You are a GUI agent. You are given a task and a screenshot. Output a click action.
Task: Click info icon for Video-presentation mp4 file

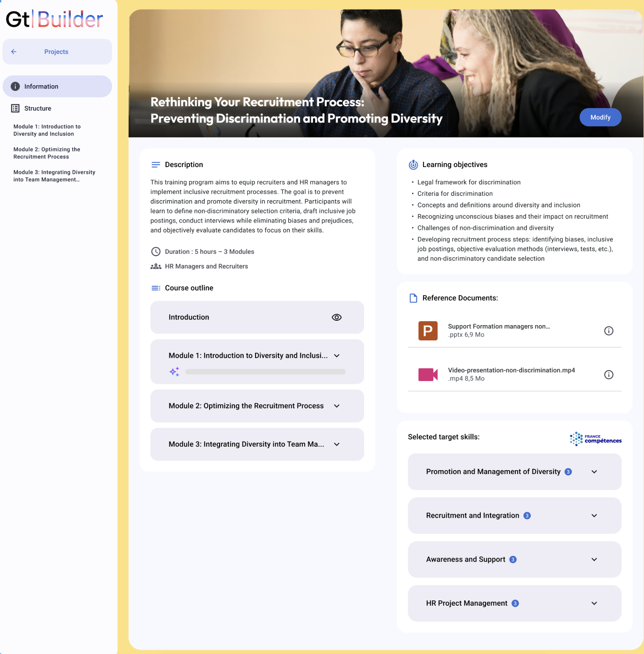pos(609,375)
